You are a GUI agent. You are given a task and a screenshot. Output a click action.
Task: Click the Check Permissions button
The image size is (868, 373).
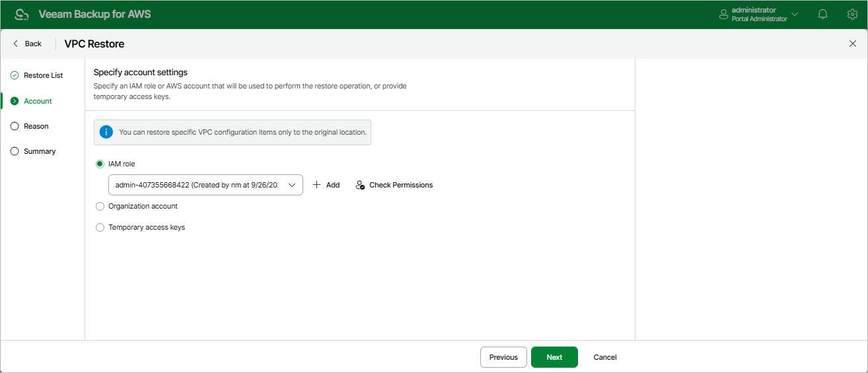[x=394, y=185]
